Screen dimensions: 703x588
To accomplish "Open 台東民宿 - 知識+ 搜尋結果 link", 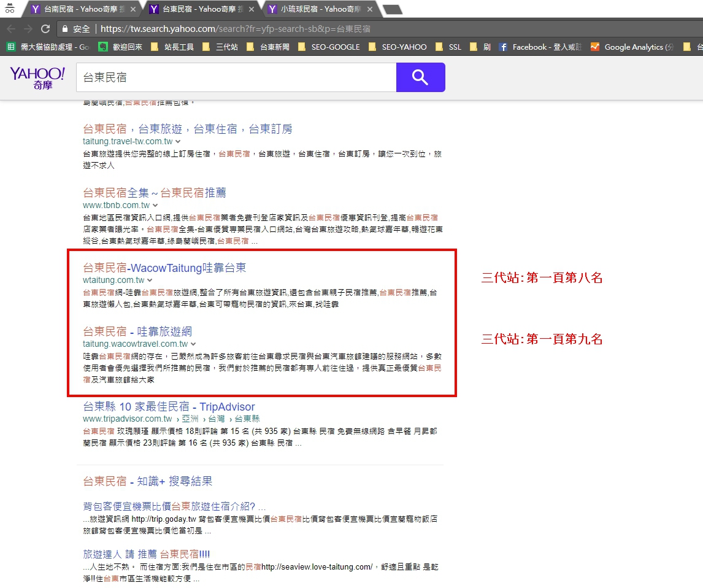I will pyautogui.click(x=147, y=481).
